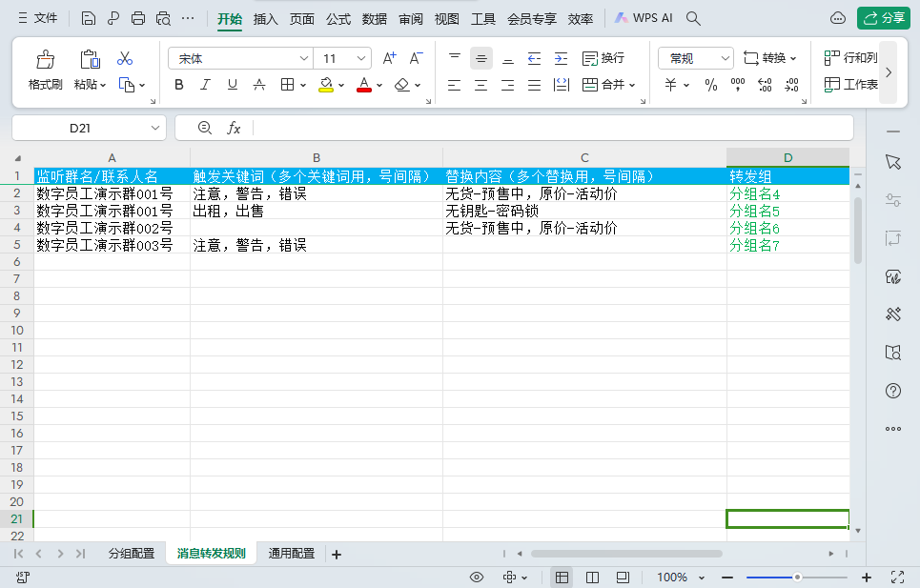The height and width of the screenshot is (588, 920).
Task: Click the percent style icon
Action: (710, 85)
